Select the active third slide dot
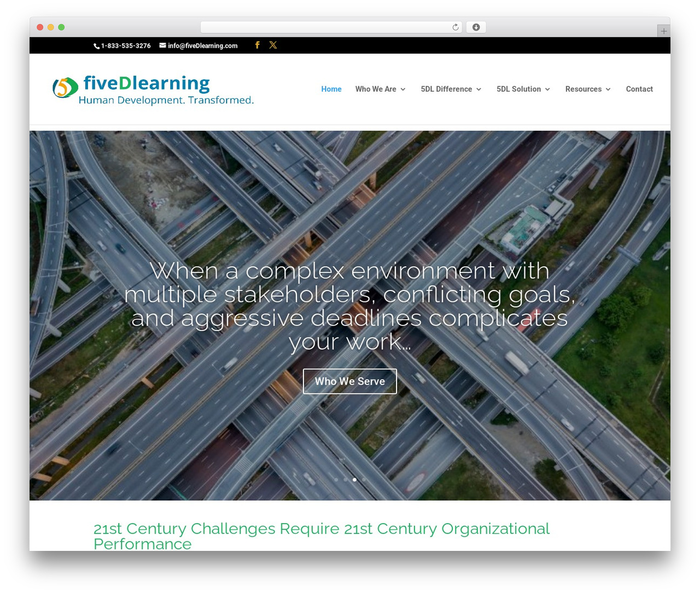This screenshot has height=593, width=700. 354,480
